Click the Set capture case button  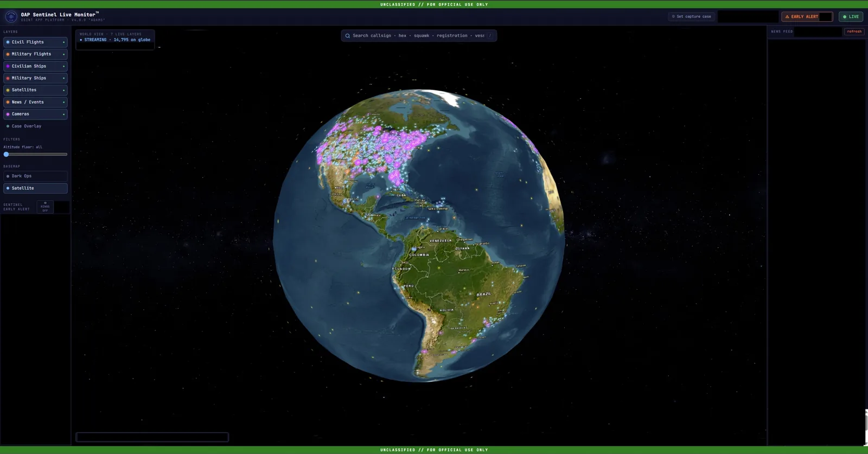pos(692,17)
